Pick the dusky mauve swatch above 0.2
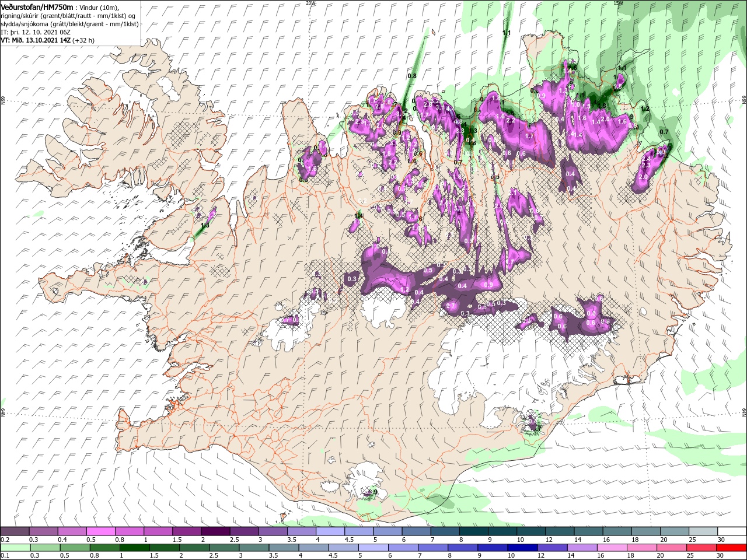Screen dimensions: 747x560 click(15, 531)
